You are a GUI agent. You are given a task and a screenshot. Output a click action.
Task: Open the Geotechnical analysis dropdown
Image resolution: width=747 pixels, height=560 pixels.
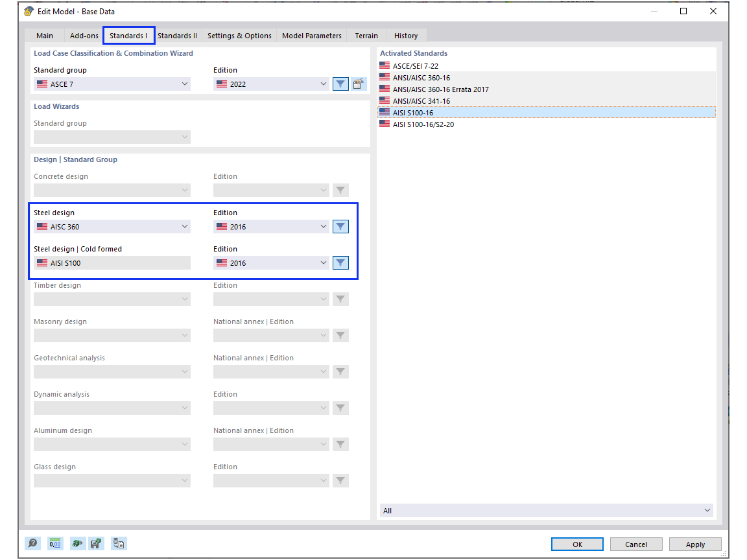tap(112, 371)
